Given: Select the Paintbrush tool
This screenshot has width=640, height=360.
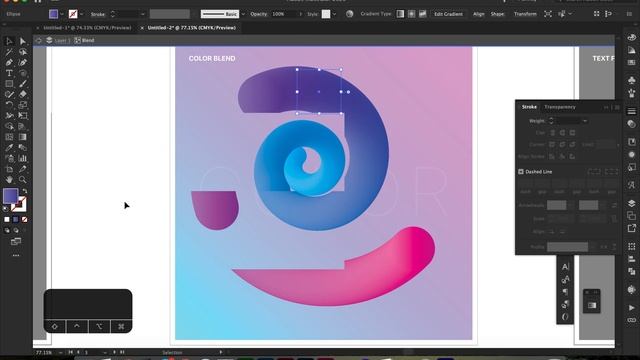Looking at the screenshot, I should pos(23,84).
